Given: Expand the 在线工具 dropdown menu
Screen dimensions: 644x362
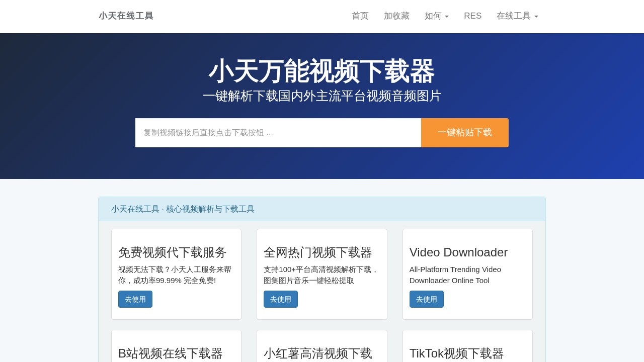Looking at the screenshot, I should [517, 16].
